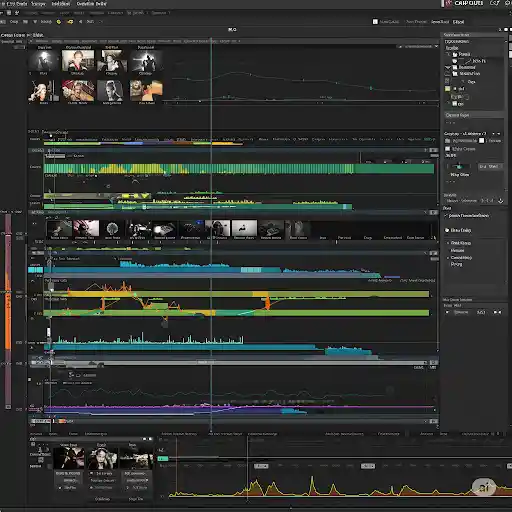Open the dropdown arrow at the media bin's top-right
512x512 pixels.
[x=436, y=46]
